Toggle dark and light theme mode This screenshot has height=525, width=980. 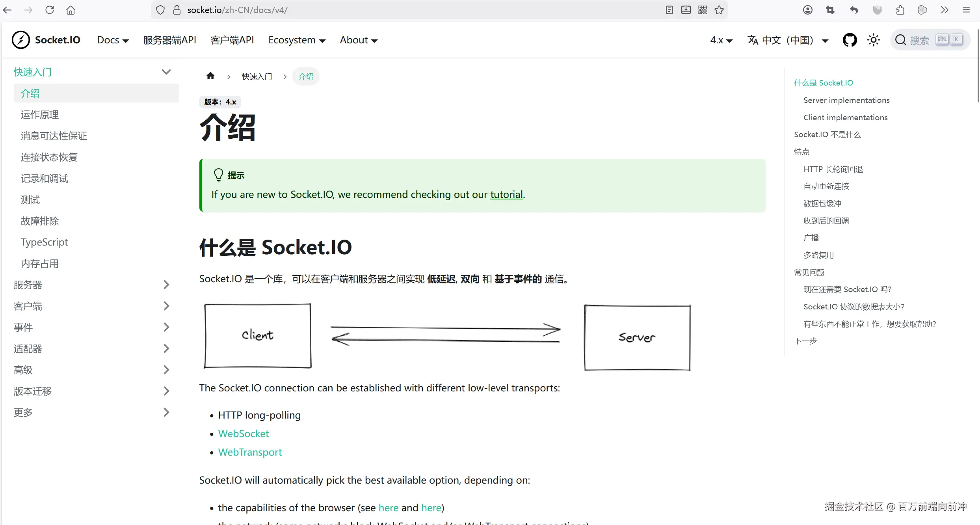coord(873,40)
